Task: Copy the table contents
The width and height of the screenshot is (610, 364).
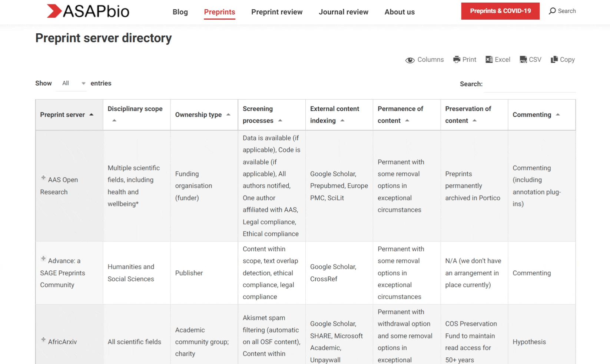Action: tap(562, 59)
